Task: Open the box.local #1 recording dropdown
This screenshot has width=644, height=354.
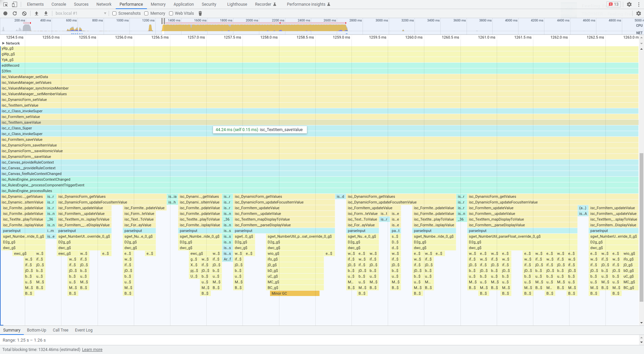Action: coord(80,13)
